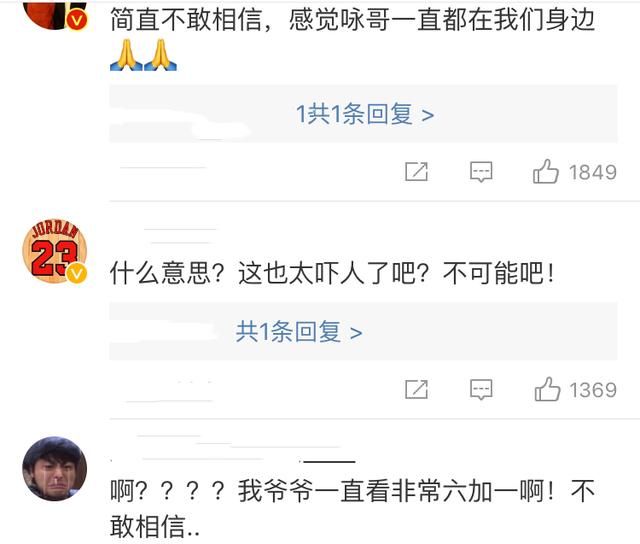Tap the orange verified badge on top avatar
The height and width of the screenshot is (544, 640).
[77, 20]
